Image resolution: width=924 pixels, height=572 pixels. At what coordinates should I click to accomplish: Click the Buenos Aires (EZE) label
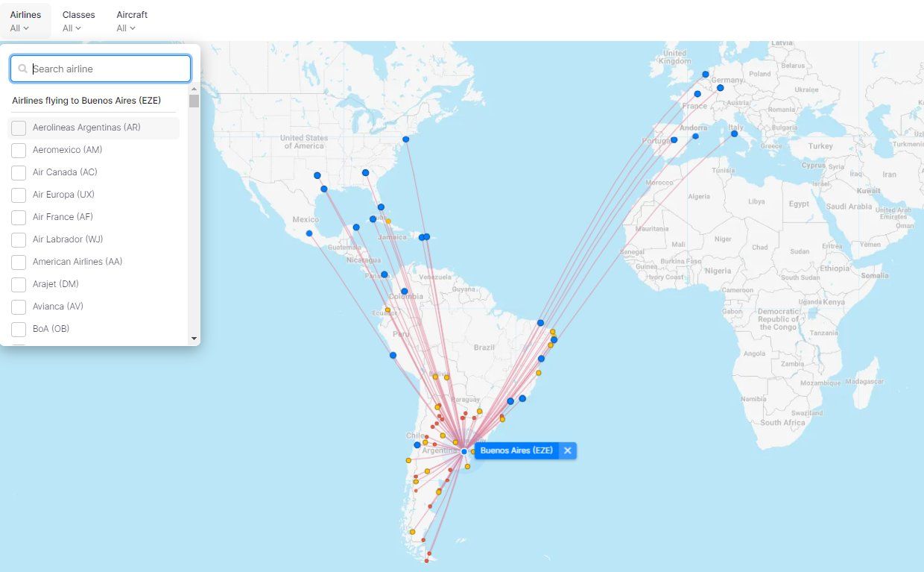[516, 450]
